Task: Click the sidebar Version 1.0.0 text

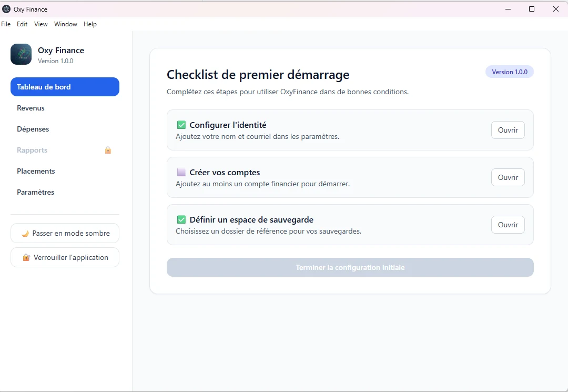Action: click(55, 61)
